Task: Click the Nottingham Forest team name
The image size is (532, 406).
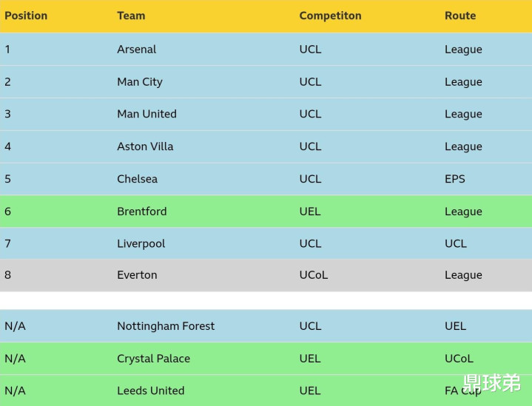Action: 166,326
